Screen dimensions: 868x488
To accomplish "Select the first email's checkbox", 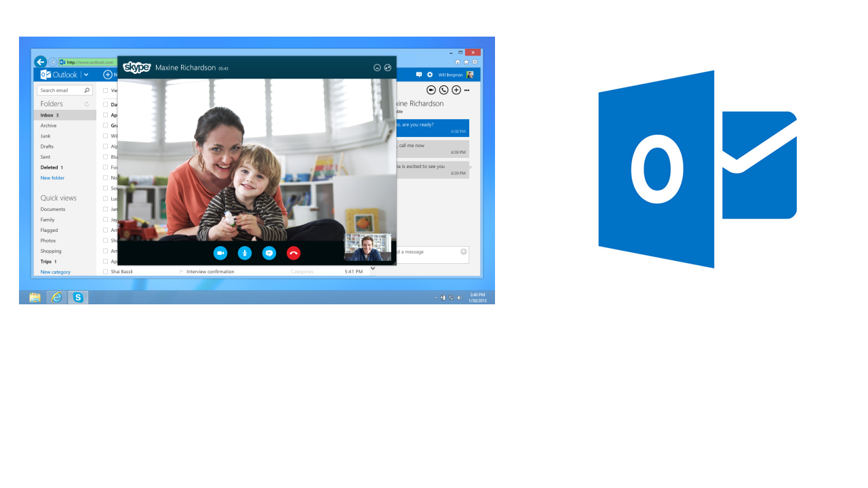I will tap(106, 104).
